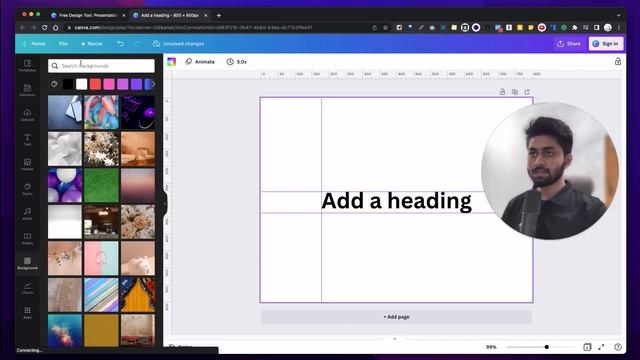The height and width of the screenshot is (360, 640).
Task: Click the Animate button
Action: click(200, 62)
